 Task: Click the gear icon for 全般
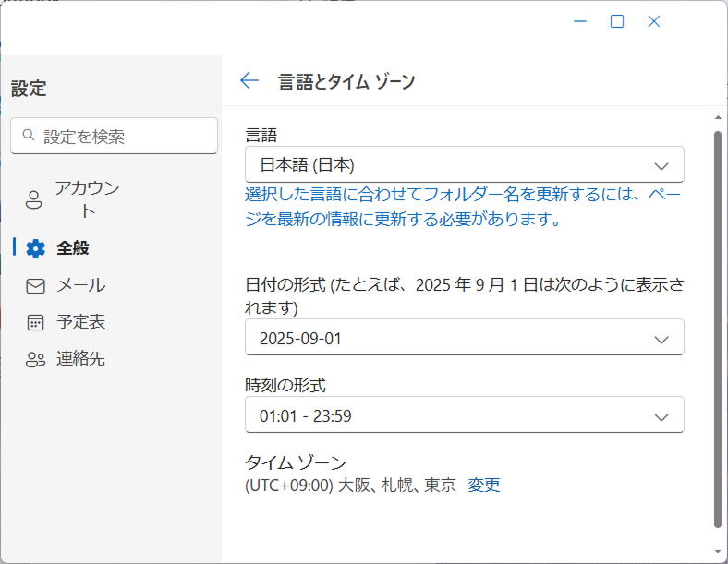coord(35,248)
